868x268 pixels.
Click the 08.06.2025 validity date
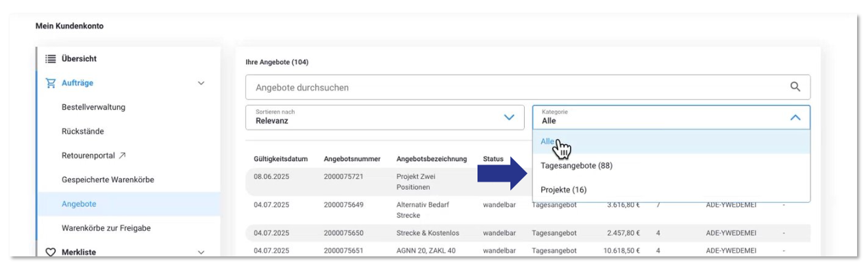click(271, 177)
